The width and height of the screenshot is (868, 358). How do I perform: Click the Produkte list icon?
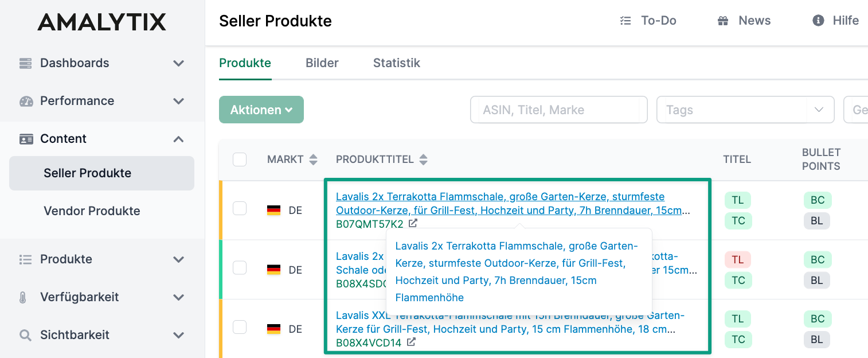[26, 259]
